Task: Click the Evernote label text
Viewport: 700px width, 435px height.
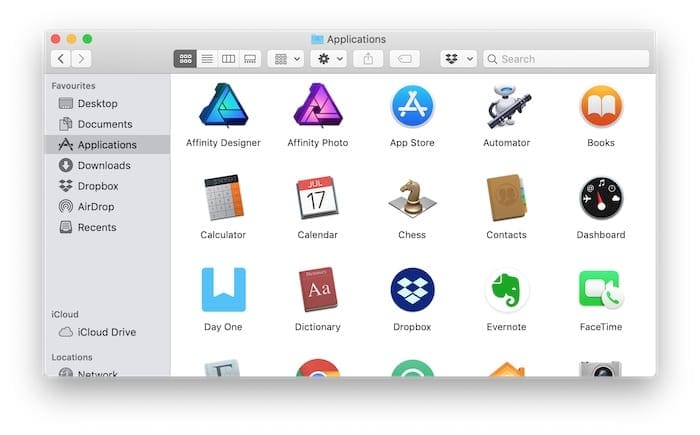Action: click(507, 326)
